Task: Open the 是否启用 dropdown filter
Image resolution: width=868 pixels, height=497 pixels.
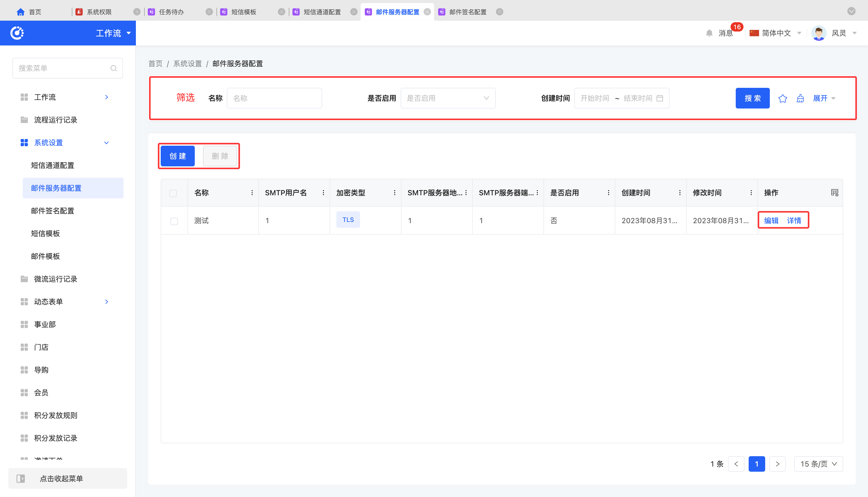Action: point(448,98)
